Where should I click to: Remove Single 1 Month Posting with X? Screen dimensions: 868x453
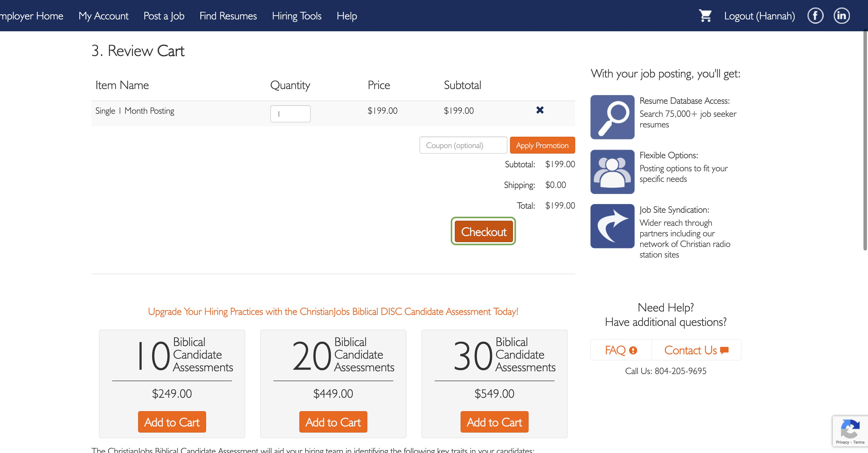pyautogui.click(x=540, y=110)
